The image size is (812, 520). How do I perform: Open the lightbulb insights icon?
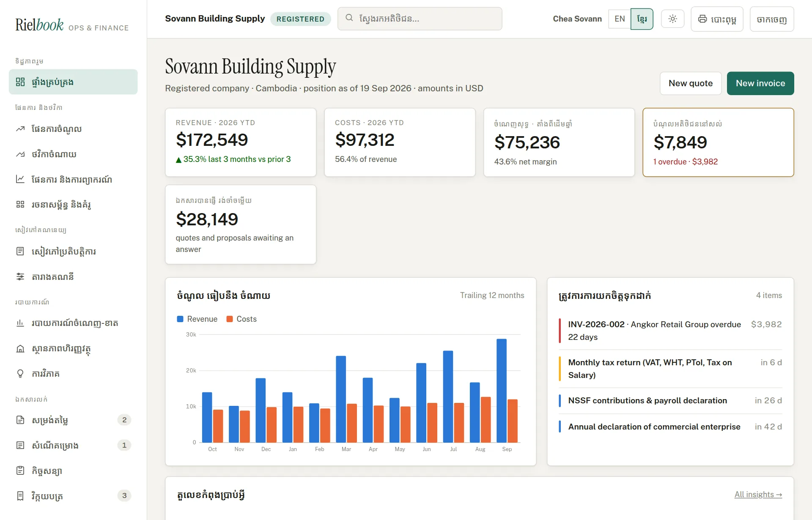[x=20, y=374]
